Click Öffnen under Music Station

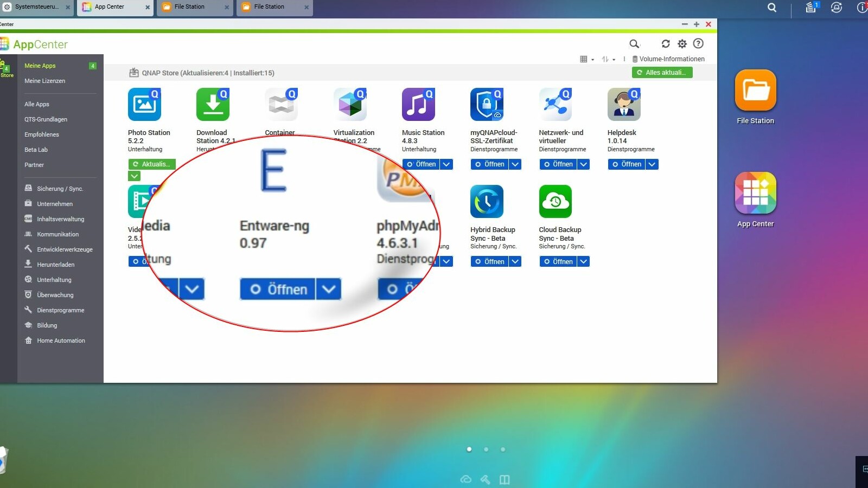[x=421, y=164]
